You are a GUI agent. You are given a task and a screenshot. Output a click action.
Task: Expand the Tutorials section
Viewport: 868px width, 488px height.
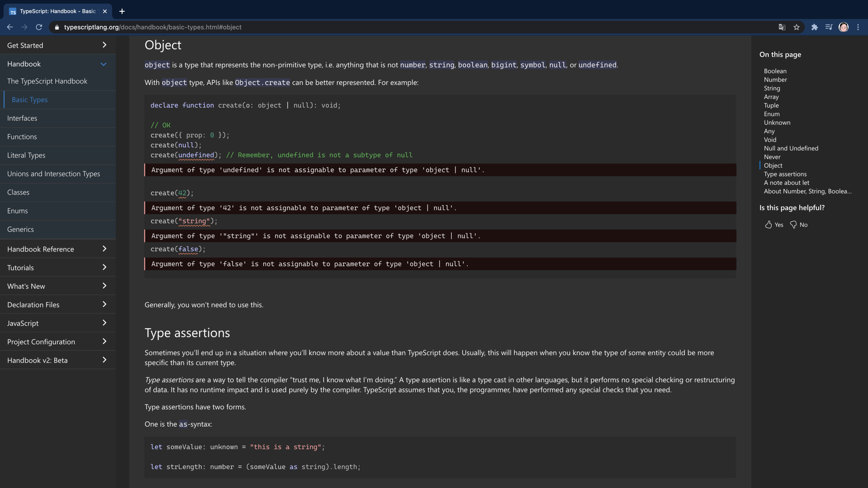(104, 267)
